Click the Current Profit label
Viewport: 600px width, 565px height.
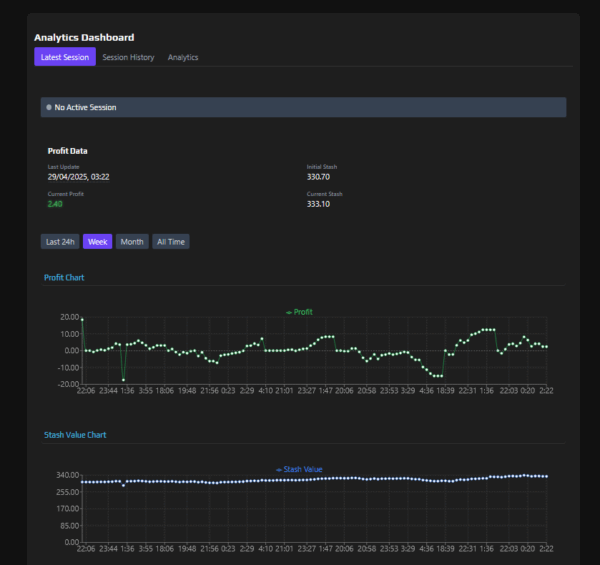65,194
